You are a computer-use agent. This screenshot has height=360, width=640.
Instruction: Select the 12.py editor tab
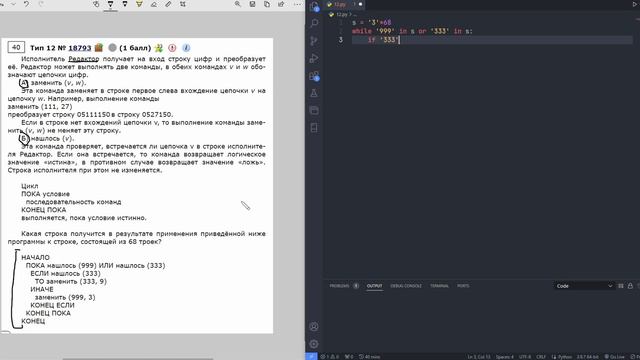tap(345, 4)
